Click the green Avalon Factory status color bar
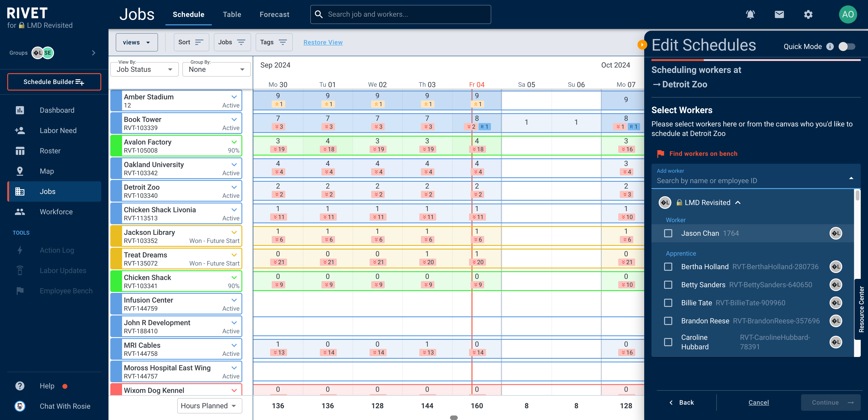Screen dimensions: 868x420 (x=116, y=145)
